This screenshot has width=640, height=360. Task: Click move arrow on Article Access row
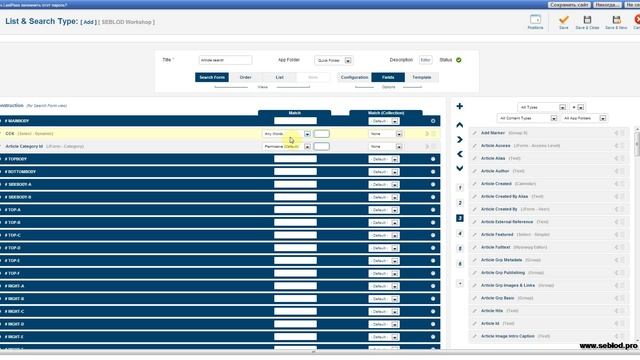coord(616,146)
